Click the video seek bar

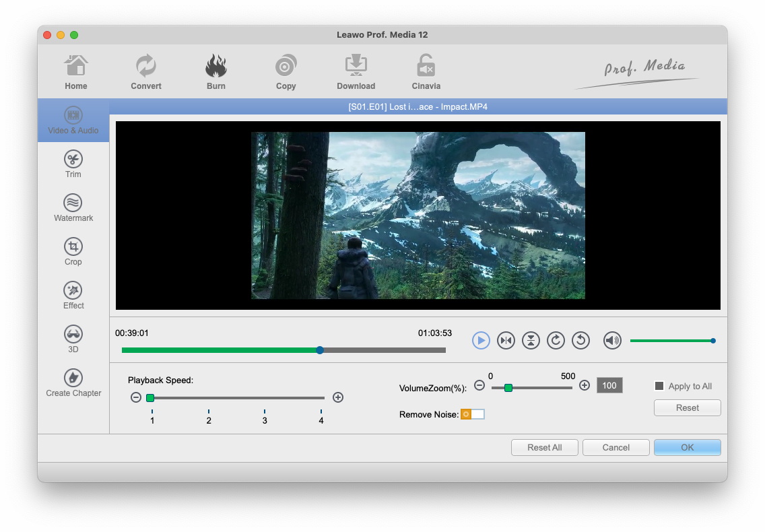284,350
